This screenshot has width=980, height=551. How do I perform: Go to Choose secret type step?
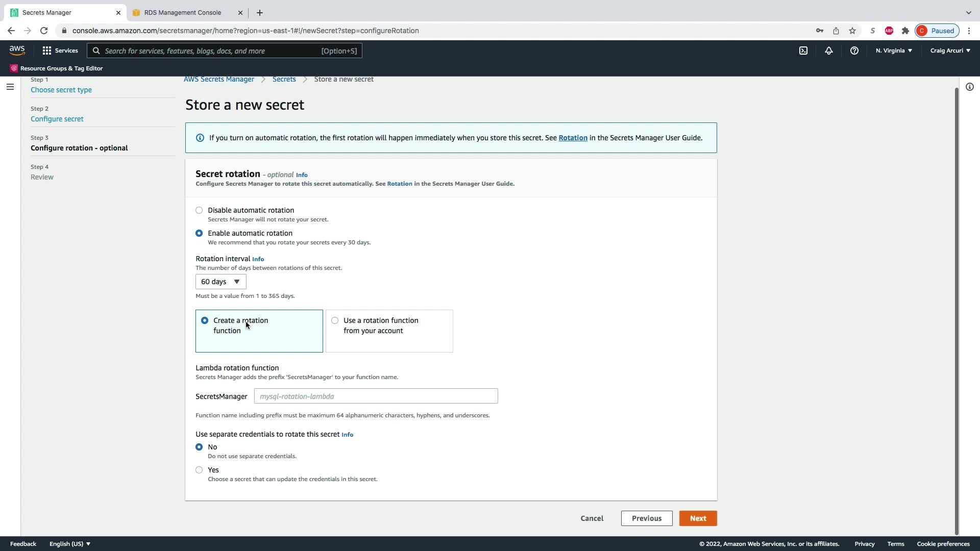[61, 90]
